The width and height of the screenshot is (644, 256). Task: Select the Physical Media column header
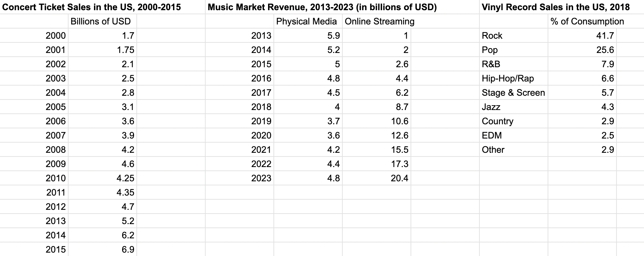tap(306, 21)
